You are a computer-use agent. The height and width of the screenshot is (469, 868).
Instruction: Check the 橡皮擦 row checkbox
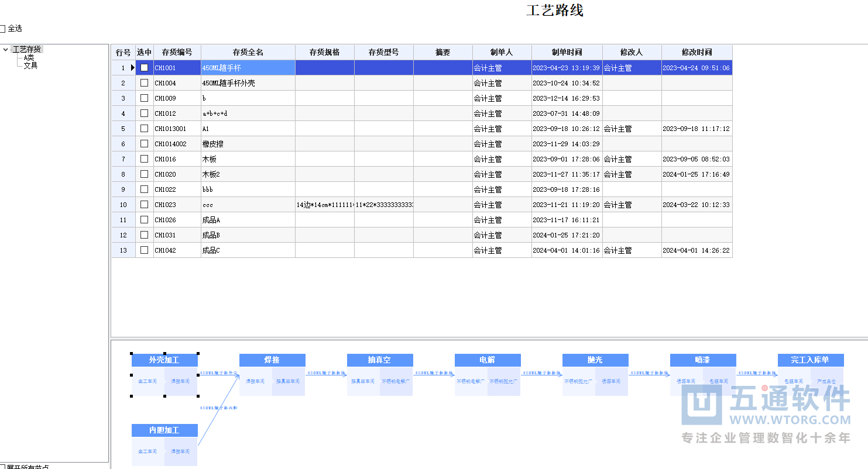(x=144, y=144)
